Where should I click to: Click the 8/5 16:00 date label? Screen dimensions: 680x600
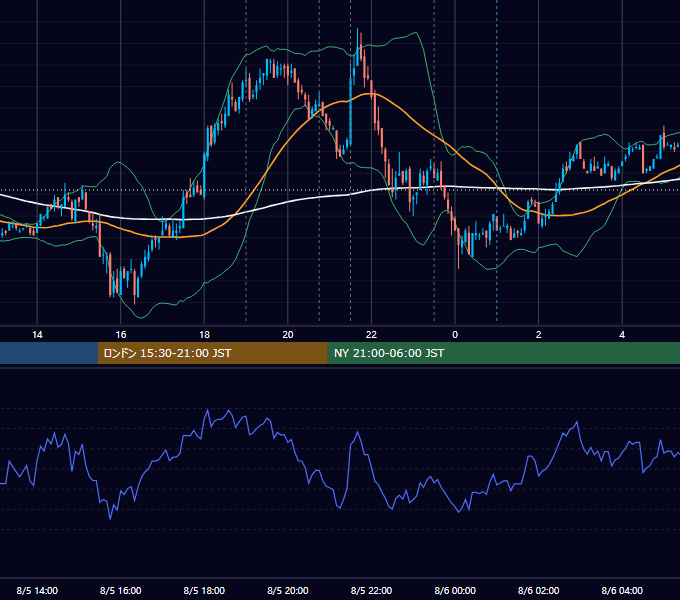pyautogui.click(x=121, y=590)
